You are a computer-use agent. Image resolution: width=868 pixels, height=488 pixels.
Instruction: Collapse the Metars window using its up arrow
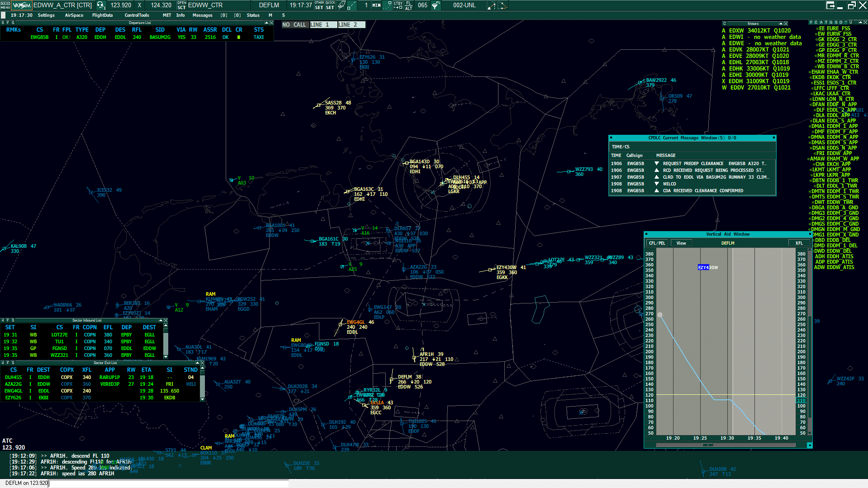click(780, 23)
